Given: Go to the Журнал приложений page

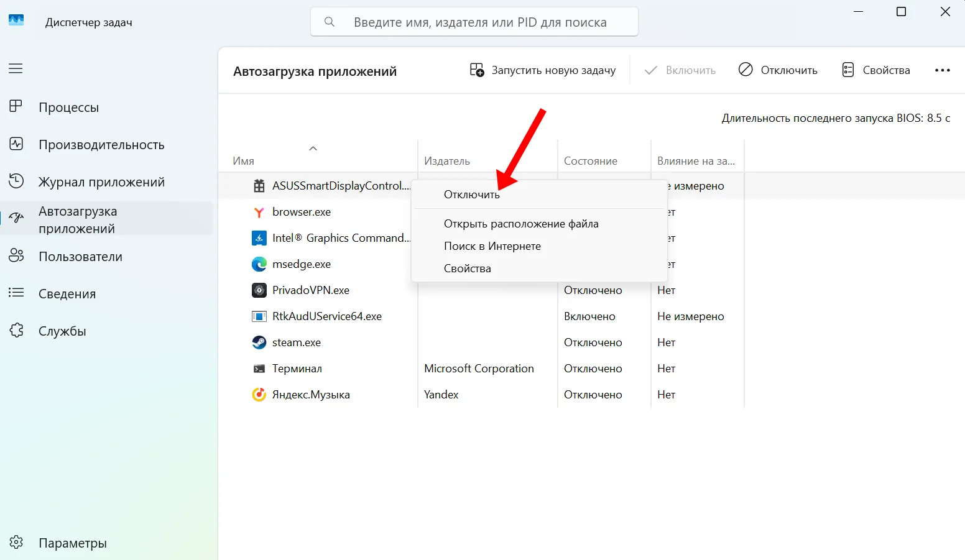Looking at the screenshot, I should tap(101, 181).
